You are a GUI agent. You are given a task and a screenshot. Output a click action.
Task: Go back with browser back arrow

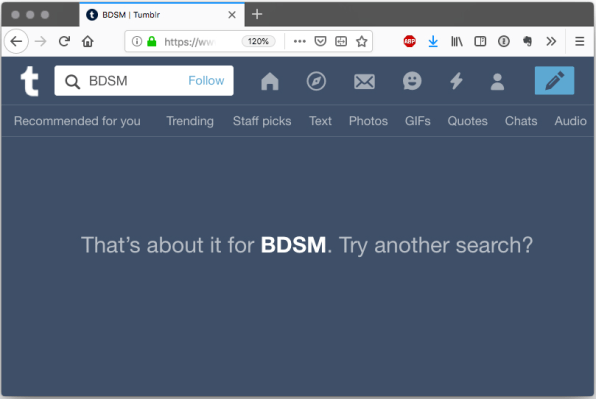tap(16, 41)
